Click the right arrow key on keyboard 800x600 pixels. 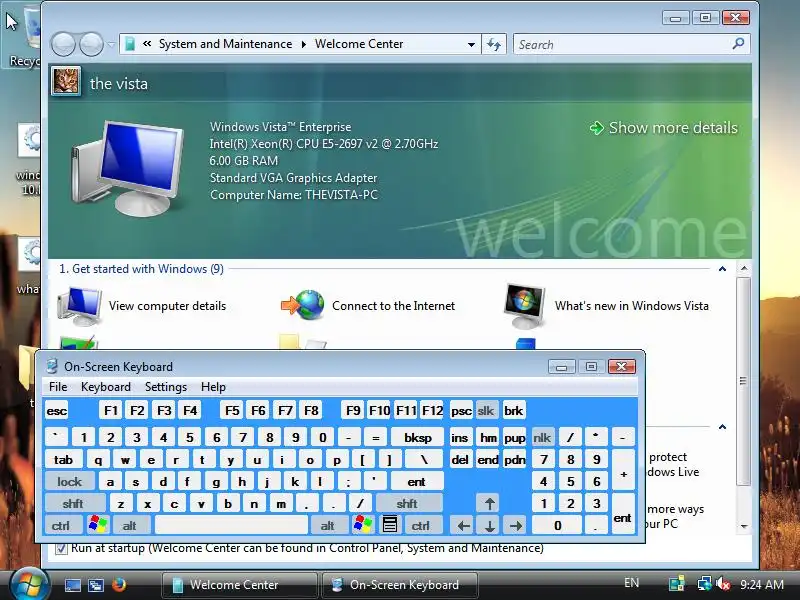516,526
